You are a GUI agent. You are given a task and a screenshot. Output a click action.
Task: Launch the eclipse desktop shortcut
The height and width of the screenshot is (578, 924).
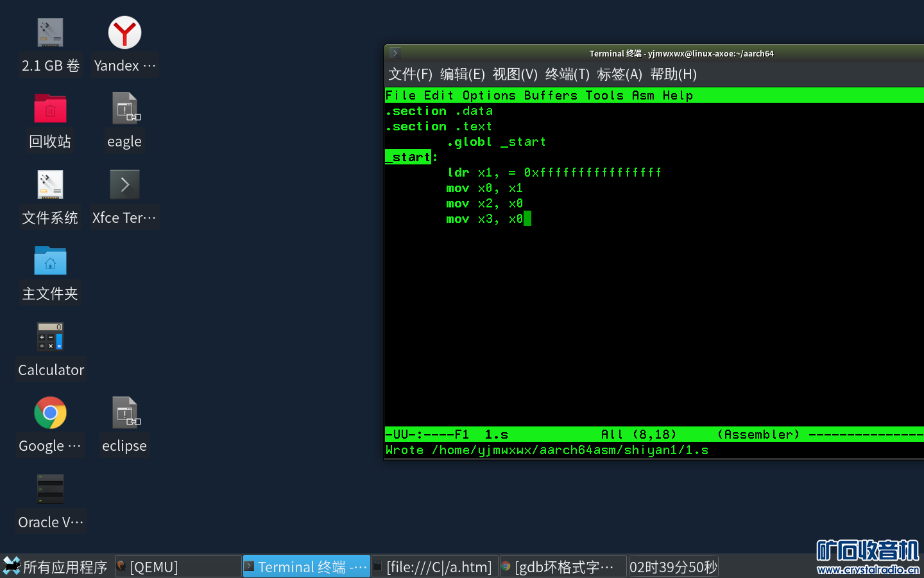(x=124, y=413)
